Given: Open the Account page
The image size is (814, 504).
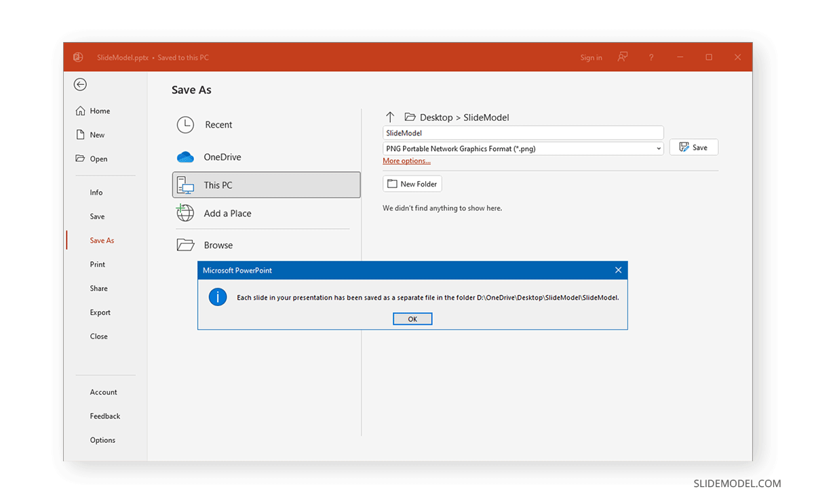Looking at the screenshot, I should pyautogui.click(x=103, y=392).
